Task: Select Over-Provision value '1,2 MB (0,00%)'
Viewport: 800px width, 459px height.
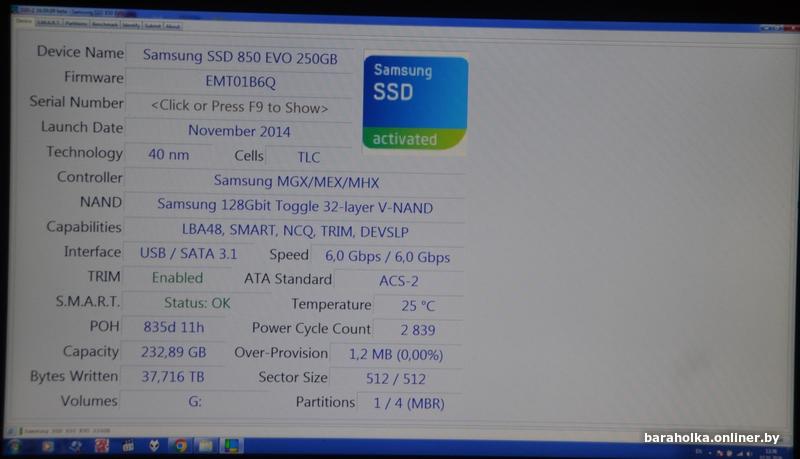Action: (x=395, y=354)
